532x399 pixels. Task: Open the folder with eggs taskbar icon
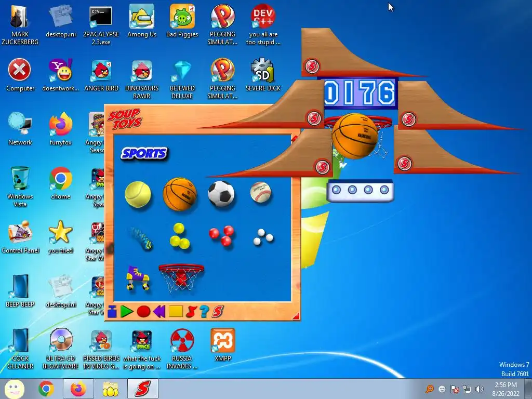tap(110, 389)
